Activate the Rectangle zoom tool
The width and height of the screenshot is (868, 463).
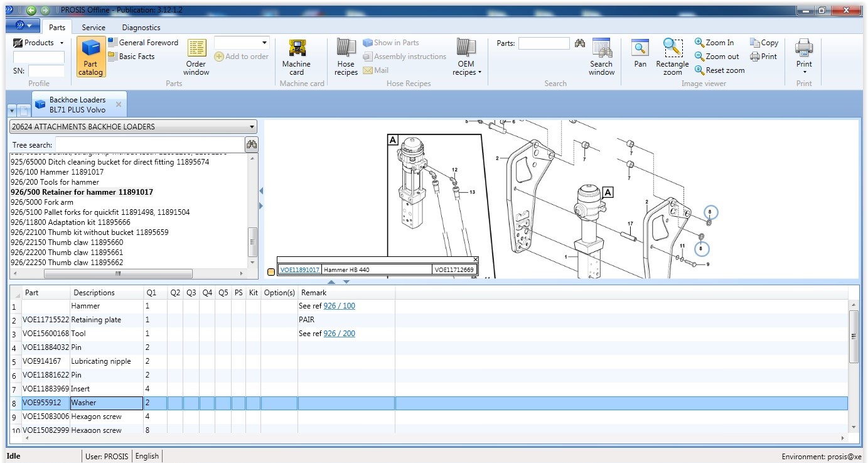(x=672, y=57)
